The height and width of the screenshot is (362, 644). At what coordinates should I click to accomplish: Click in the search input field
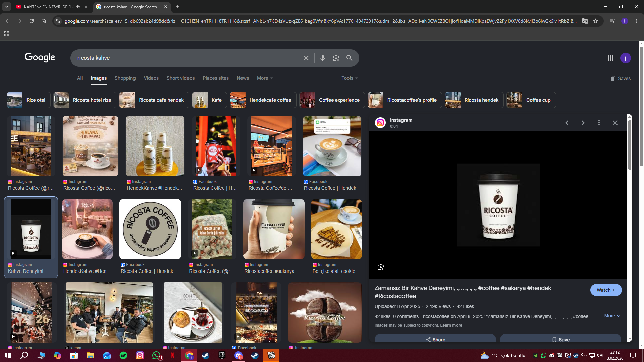tap(188, 58)
